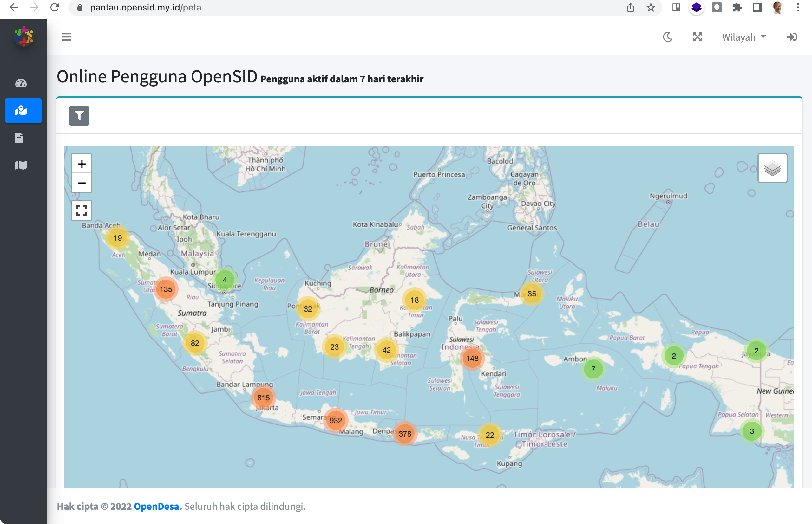
Task: Click the OpenSID logo in the corner
Action: pyautogui.click(x=23, y=36)
